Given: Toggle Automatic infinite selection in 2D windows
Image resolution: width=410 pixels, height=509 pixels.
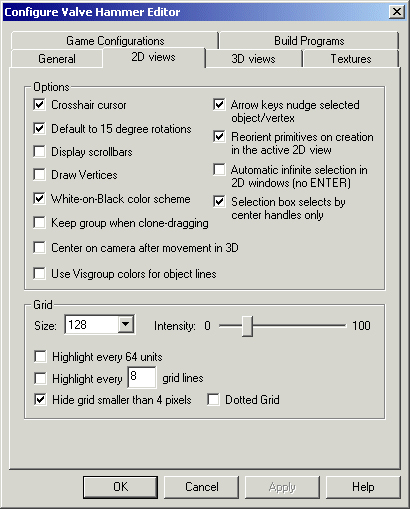Looking at the screenshot, I should point(219,169).
